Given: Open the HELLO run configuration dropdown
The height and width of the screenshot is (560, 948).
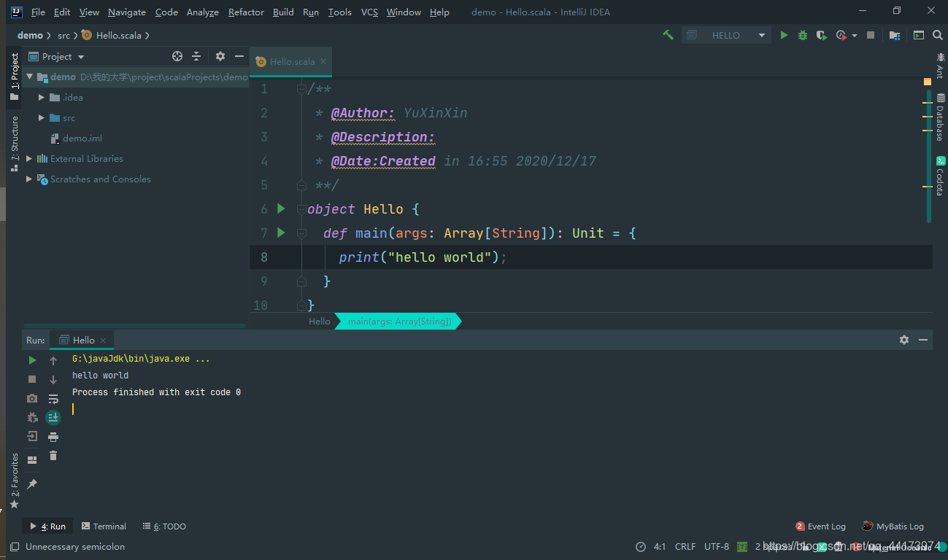Looking at the screenshot, I should click(726, 35).
